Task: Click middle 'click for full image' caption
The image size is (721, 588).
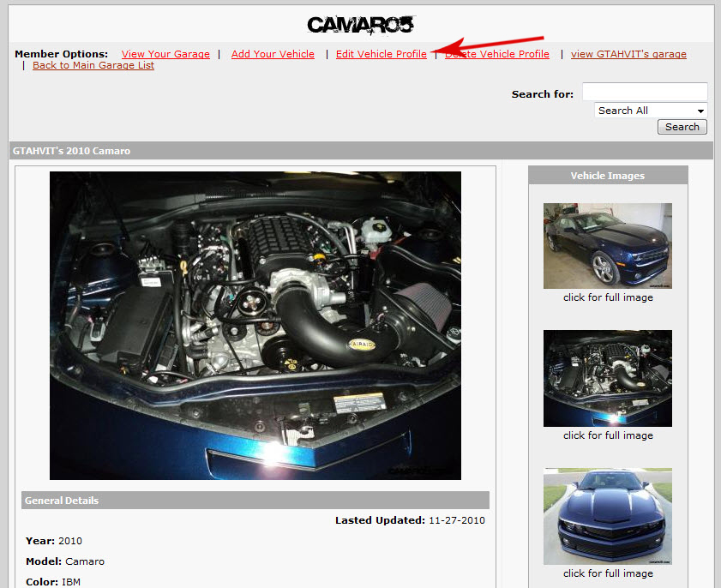Action: pos(607,435)
